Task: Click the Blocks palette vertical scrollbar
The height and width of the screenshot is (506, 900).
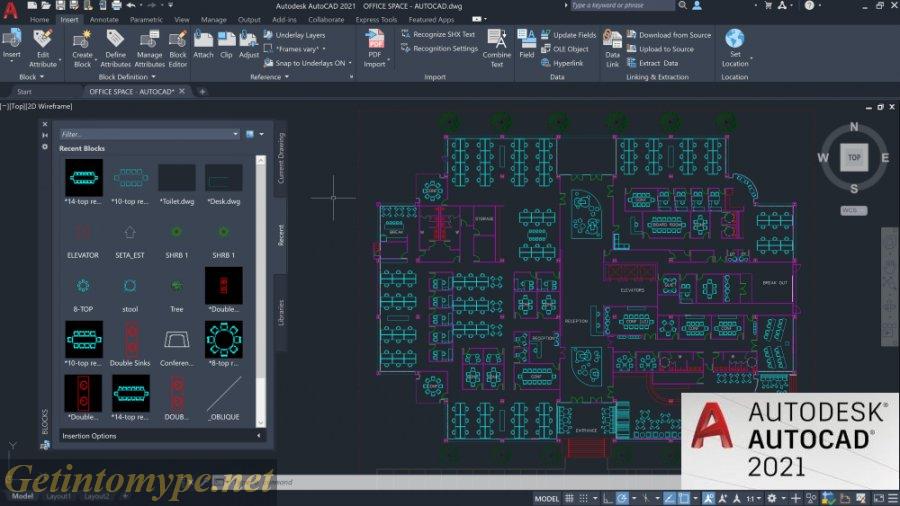Action: [261, 290]
